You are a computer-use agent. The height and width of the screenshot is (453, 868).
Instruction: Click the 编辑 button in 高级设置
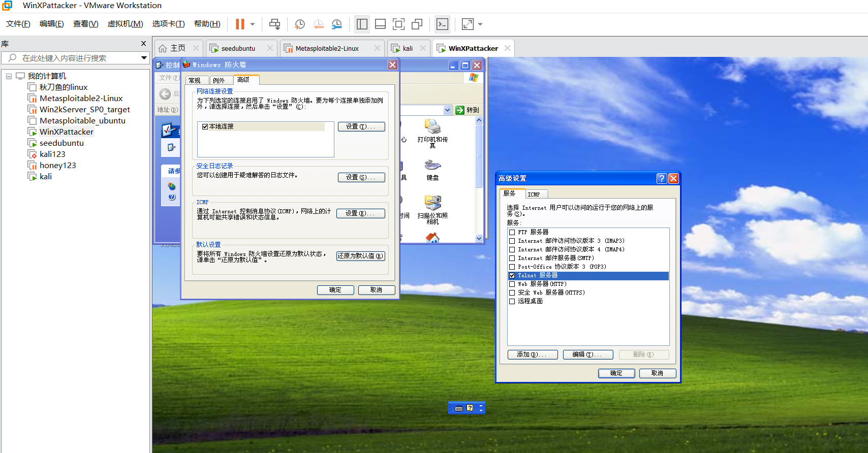click(x=588, y=354)
